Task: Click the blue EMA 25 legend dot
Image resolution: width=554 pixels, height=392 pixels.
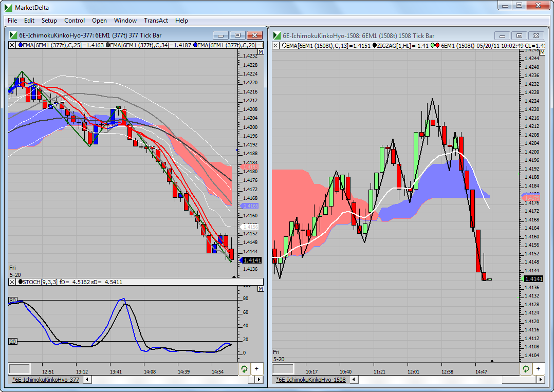Action: [20, 45]
